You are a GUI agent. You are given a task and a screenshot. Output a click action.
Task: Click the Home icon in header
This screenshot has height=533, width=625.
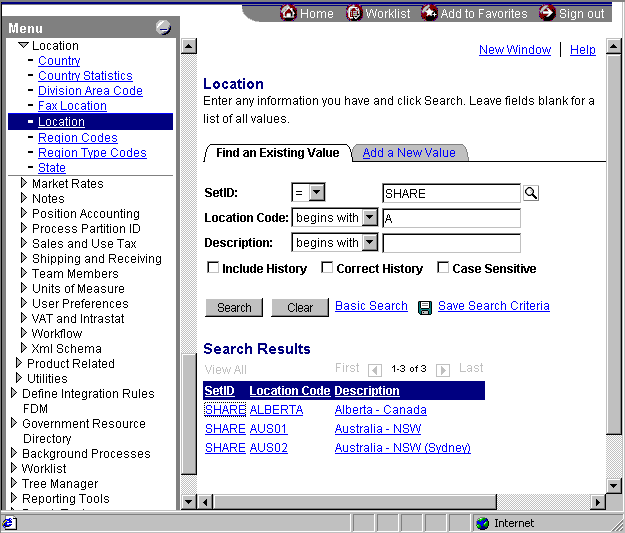[288, 13]
